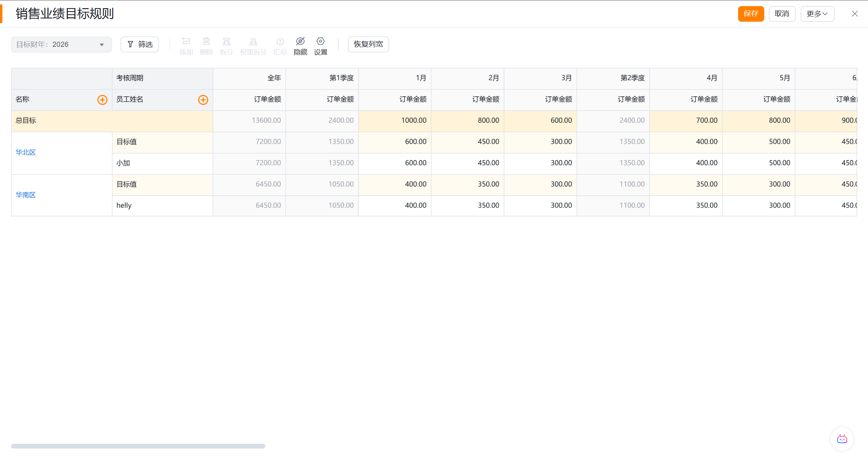Click plus icon next to 员工姓名 header
The width and height of the screenshot is (868, 457).
point(203,100)
